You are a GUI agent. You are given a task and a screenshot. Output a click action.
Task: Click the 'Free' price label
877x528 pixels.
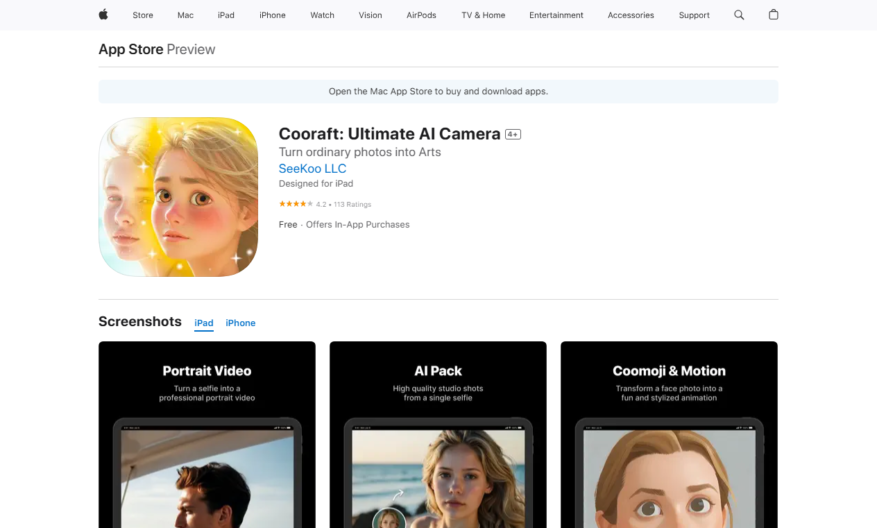pos(287,224)
